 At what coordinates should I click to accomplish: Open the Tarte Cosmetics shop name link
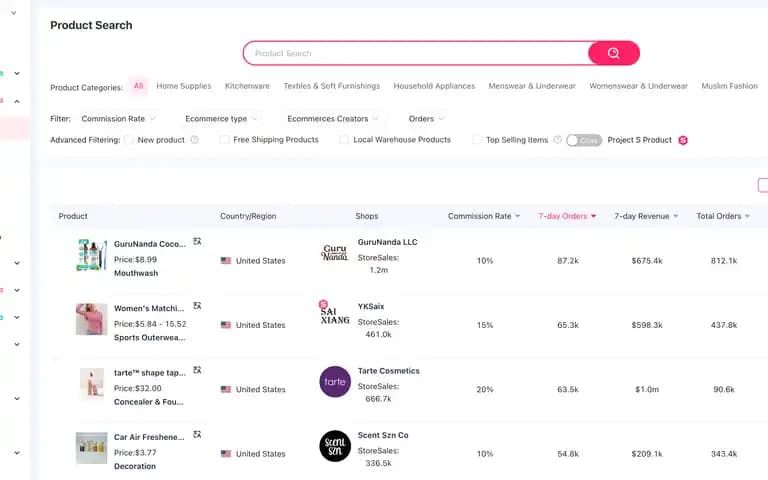pos(388,371)
